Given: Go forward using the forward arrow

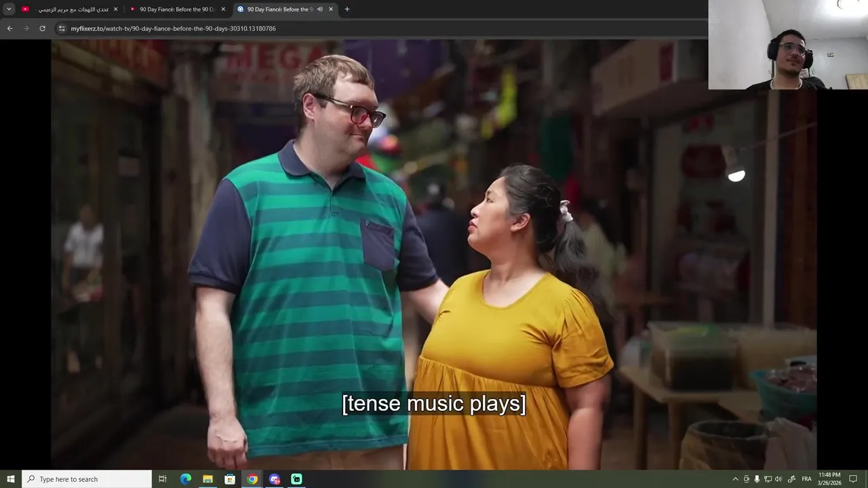Looking at the screenshot, I should 26,28.
